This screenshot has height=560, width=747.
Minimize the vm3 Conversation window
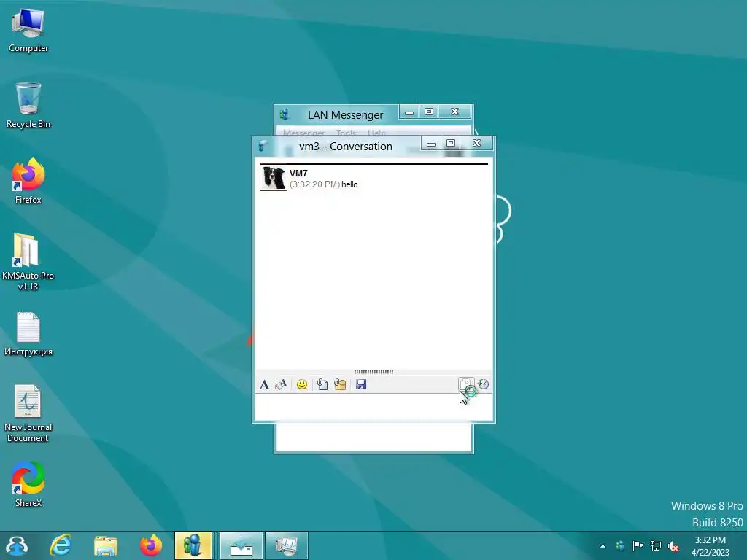[431, 144]
